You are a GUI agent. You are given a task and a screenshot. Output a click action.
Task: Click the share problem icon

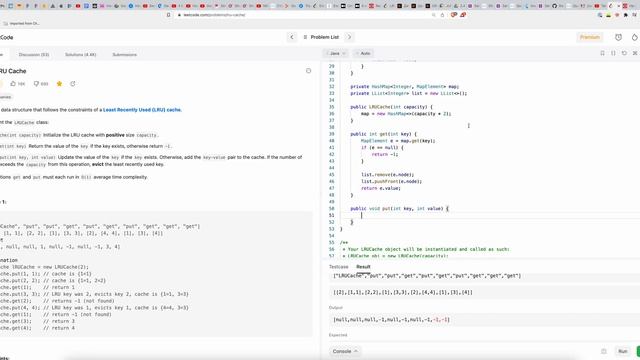coord(73,84)
